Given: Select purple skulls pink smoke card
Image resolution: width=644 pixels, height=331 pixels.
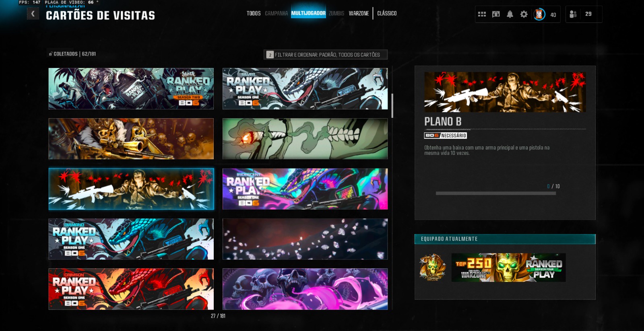Looking at the screenshot, I should coord(305,289).
